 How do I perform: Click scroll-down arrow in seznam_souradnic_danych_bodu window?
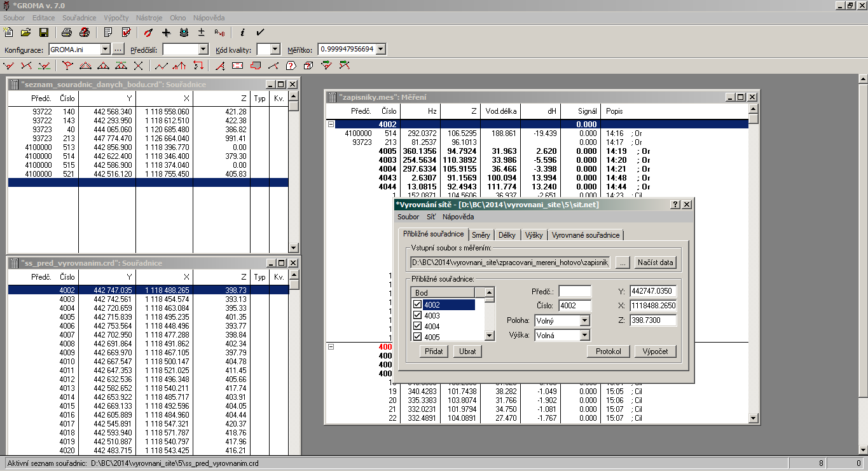pos(293,248)
